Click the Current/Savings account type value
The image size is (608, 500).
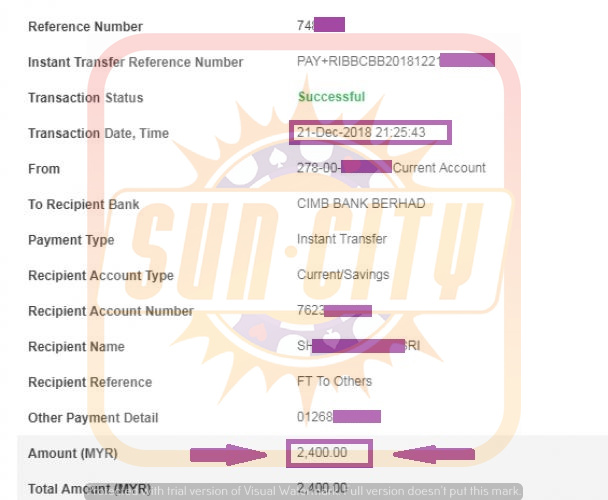click(343, 275)
